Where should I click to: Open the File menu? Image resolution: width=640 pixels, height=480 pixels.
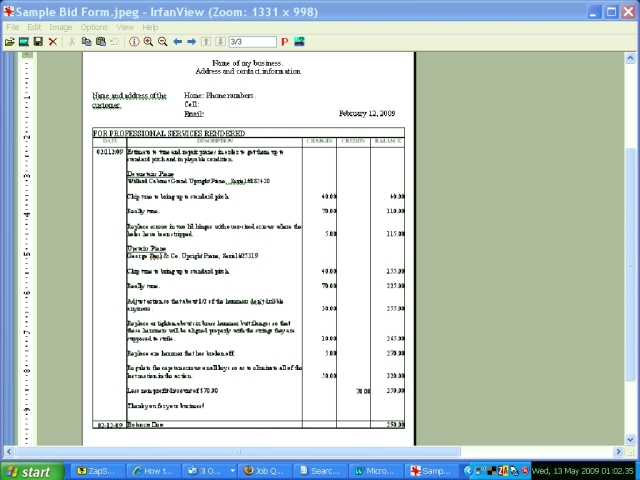13,27
